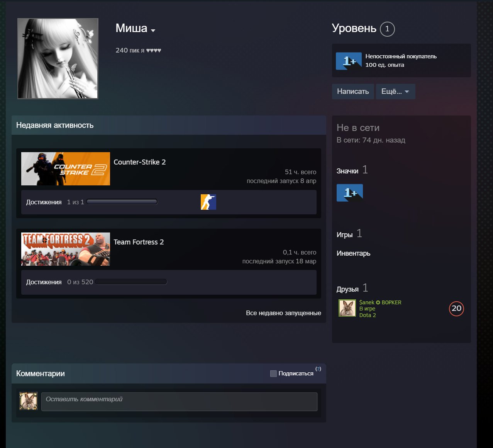Image resolution: width=493 pixels, height=448 pixels.
Task: Open the Друзья friends list link
Action: tap(347, 289)
